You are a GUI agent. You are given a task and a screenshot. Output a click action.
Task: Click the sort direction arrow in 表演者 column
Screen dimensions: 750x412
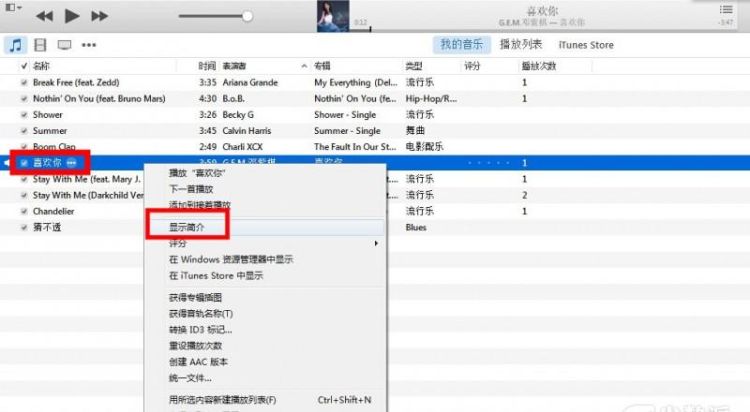click(304, 66)
